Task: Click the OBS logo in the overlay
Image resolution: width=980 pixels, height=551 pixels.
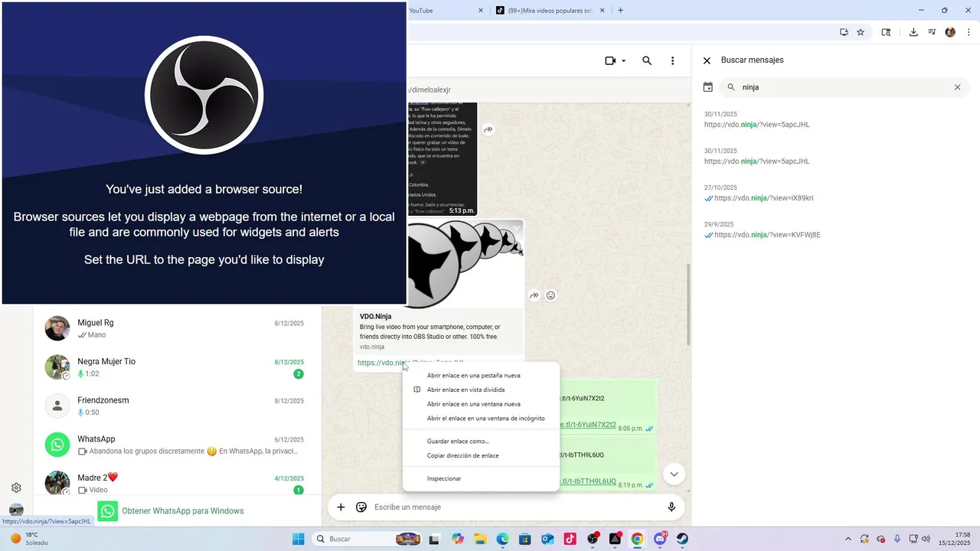Action: click(x=204, y=95)
